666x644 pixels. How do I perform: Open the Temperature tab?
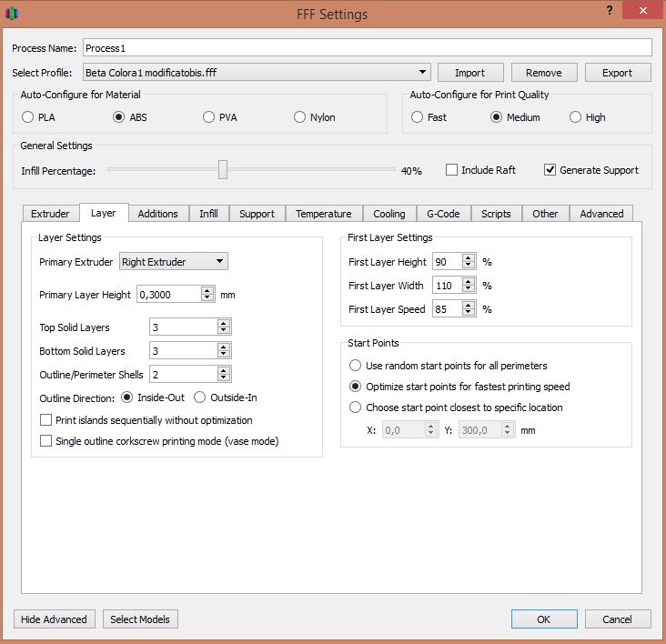point(323,214)
